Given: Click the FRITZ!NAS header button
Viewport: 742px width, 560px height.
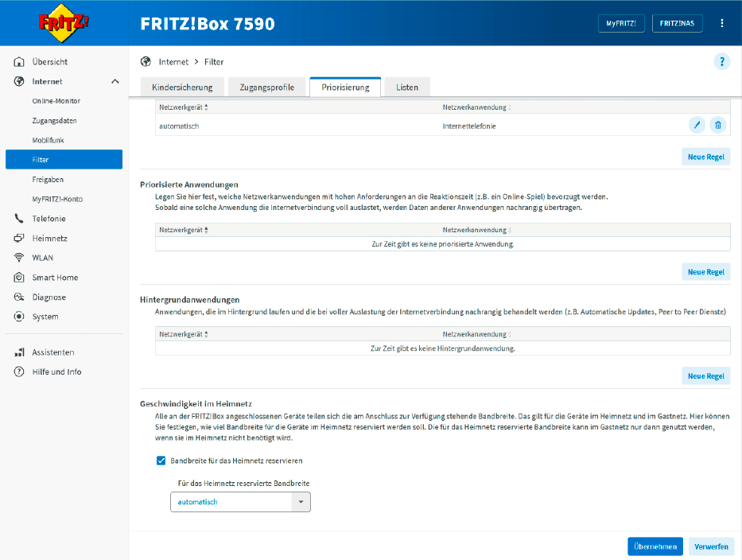Looking at the screenshot, I should (x=677, y=23).
